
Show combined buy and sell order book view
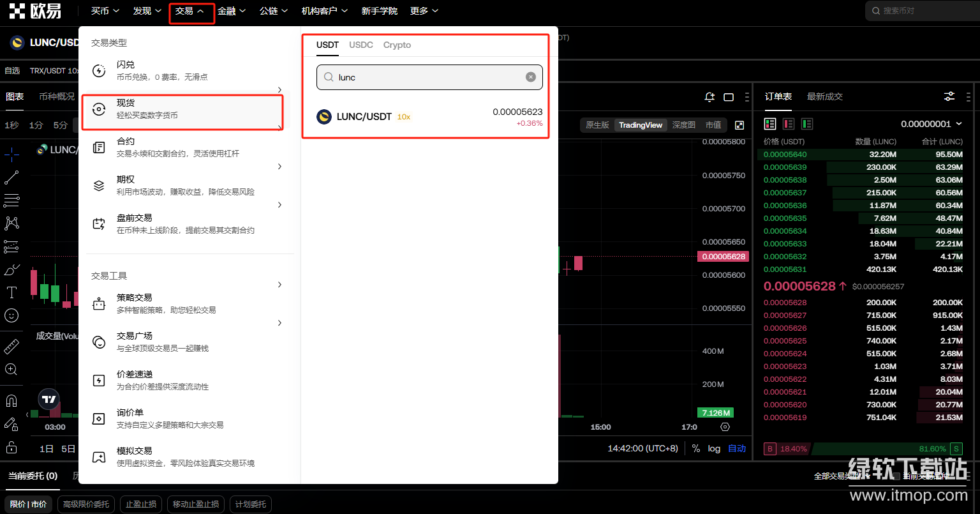(770, 124)
